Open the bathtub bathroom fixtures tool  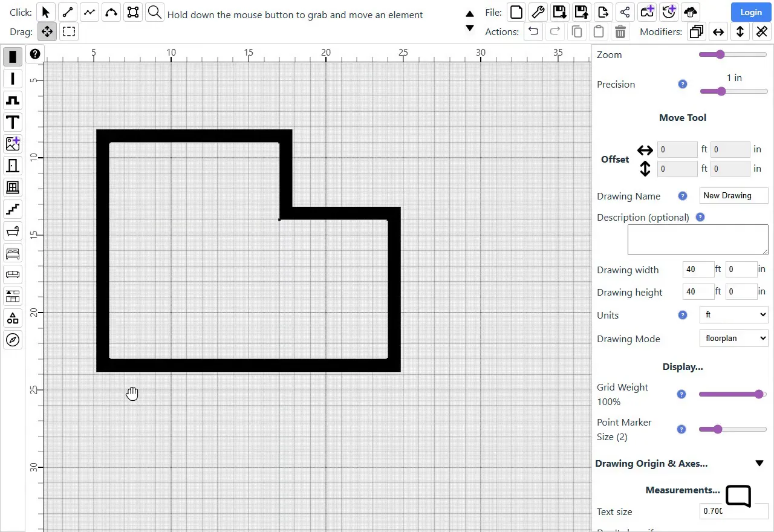[x=13, y=231]
